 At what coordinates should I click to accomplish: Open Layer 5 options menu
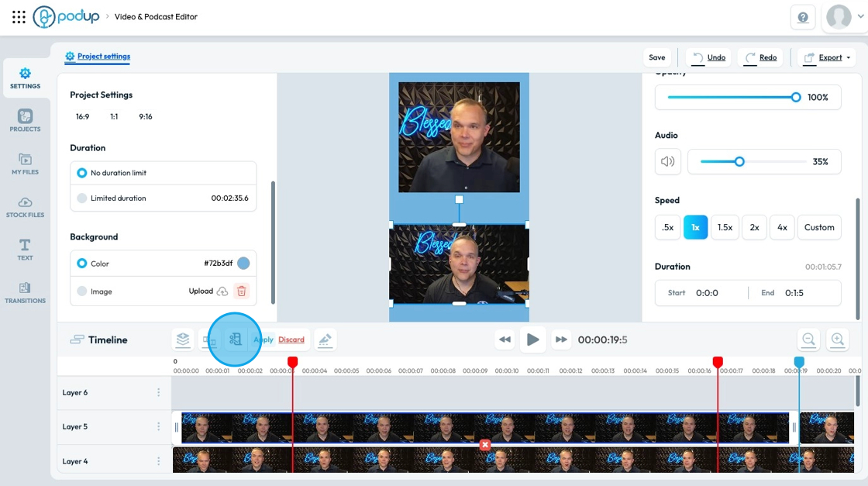point(158,427)
